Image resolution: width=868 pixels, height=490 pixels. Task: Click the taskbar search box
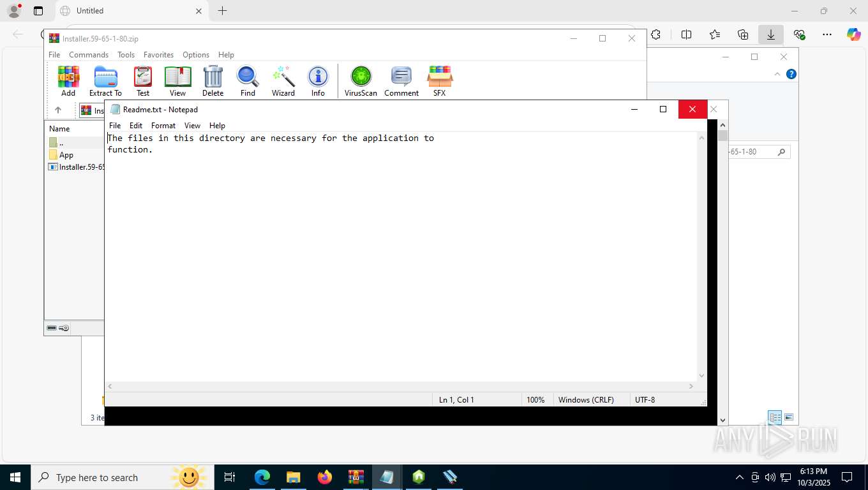tap(123, 477)
